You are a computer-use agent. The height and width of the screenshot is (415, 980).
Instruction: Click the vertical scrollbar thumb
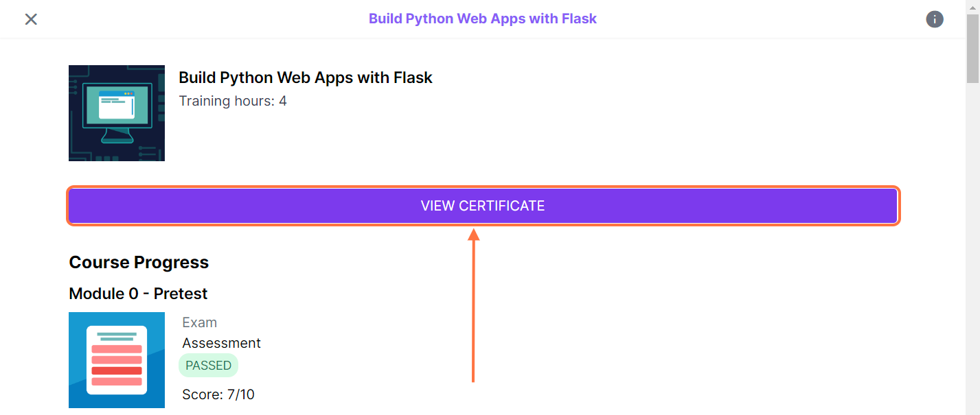pyautogui.click(x=972, y=48)
